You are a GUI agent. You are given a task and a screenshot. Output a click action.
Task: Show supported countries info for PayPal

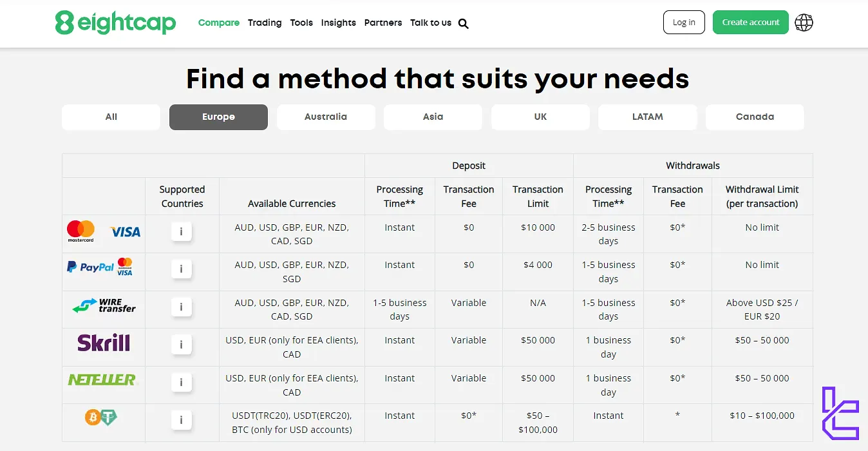coord(182,269)
